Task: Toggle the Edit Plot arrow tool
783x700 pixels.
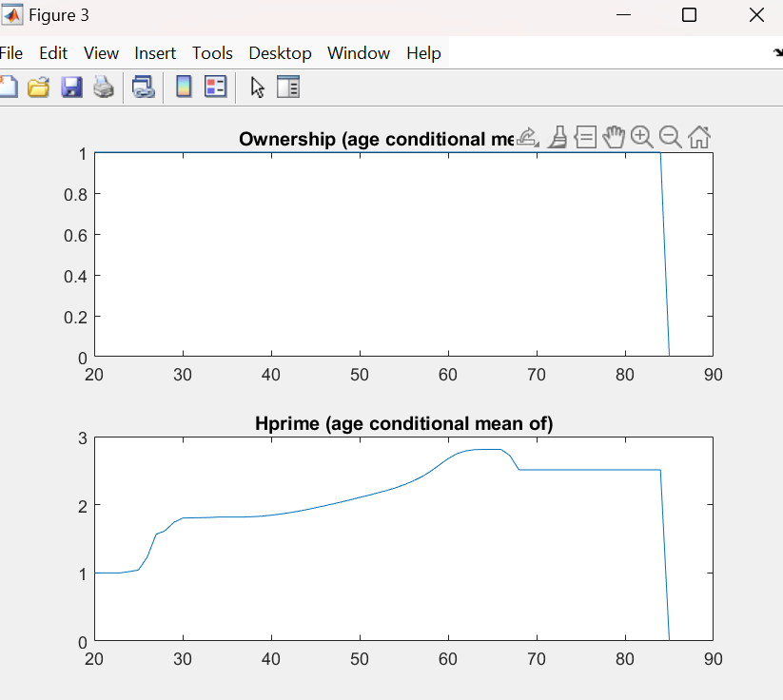Action: (257, 87)
